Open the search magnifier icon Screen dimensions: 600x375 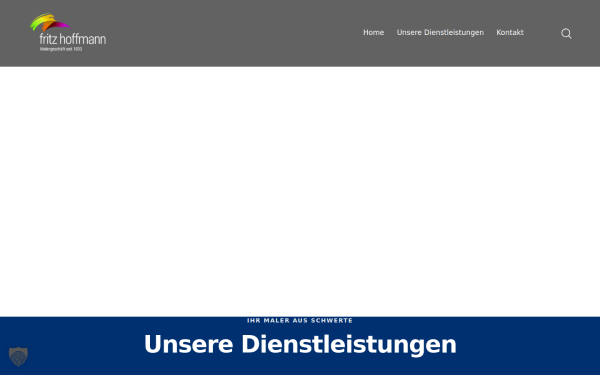point(566,34)
